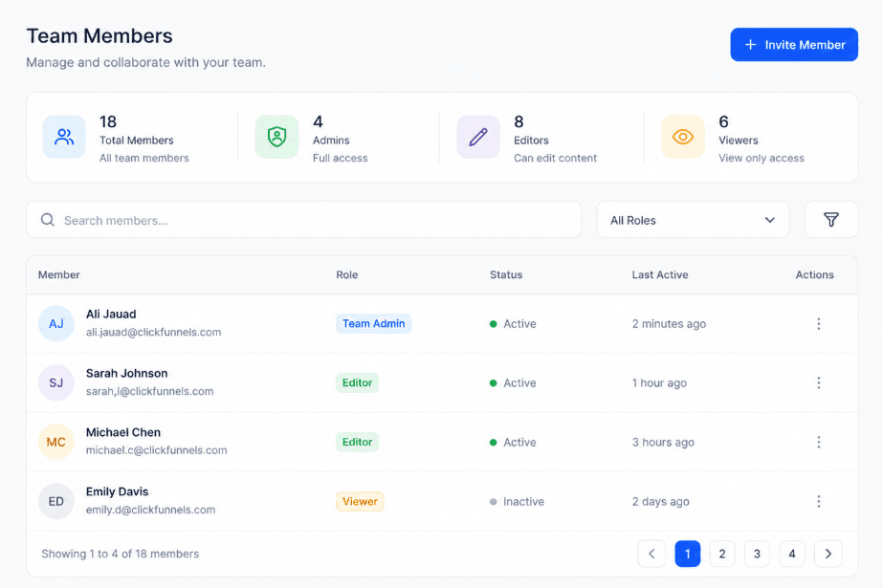Click the name Emily Davis
This screenshot has height=588, width=883.
click(x=117, y=491)
